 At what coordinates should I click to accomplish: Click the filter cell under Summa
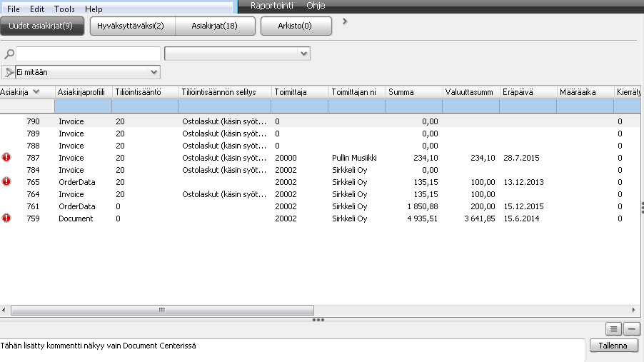point(414,106)
